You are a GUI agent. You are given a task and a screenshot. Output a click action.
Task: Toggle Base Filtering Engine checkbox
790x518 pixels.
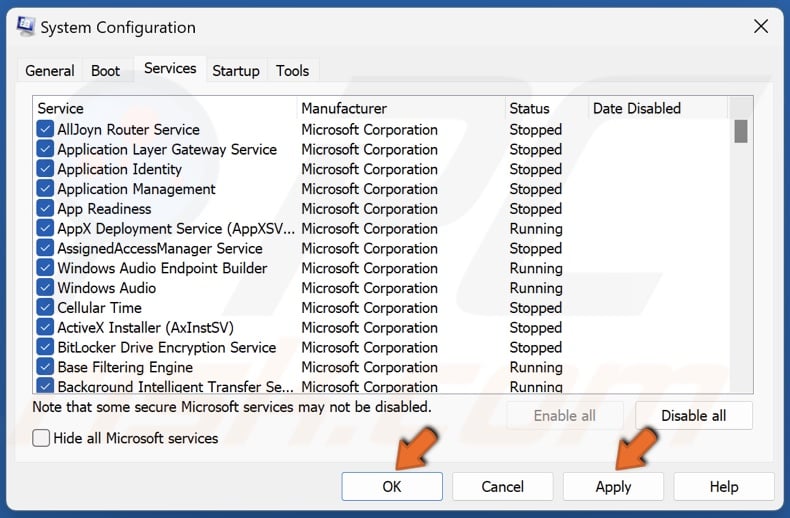45,367
